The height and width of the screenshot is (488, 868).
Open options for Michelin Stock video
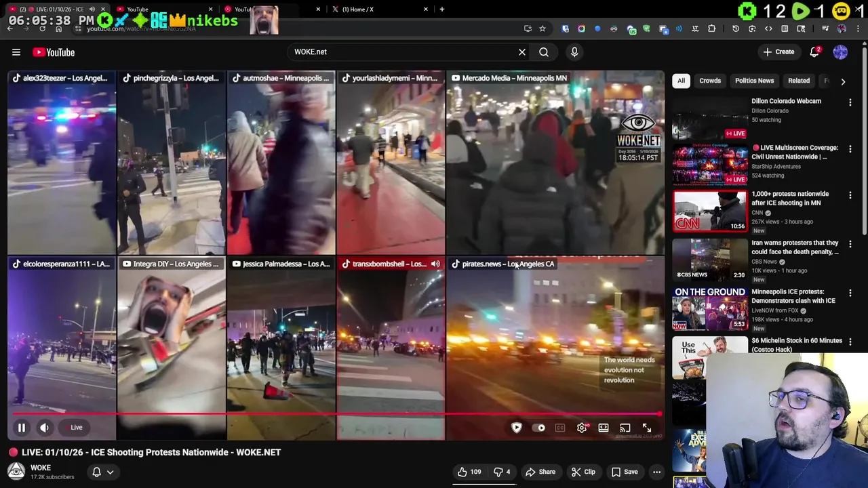tap(850, 342)
